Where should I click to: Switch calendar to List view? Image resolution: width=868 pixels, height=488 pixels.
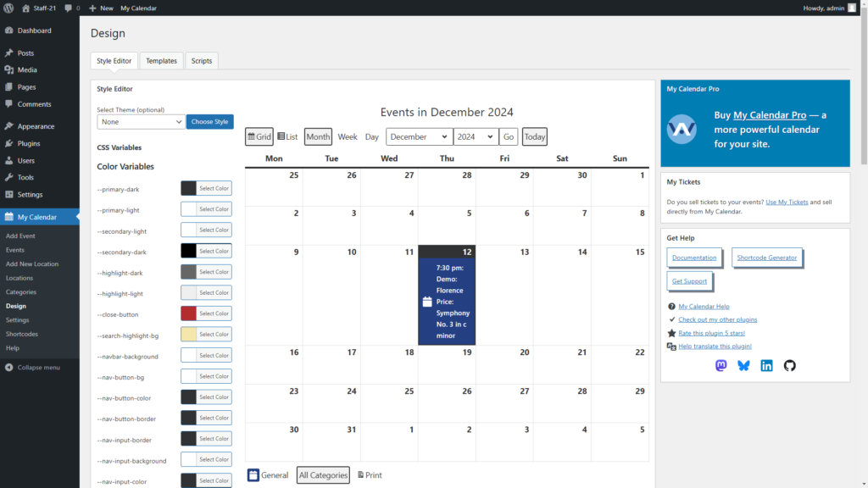point(287,136)
